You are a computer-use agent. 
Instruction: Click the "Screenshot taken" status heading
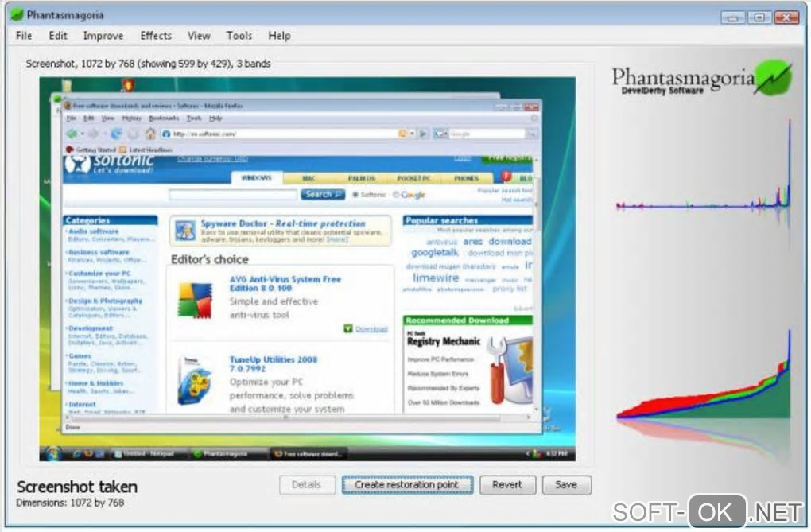click(x=77, y=487)
